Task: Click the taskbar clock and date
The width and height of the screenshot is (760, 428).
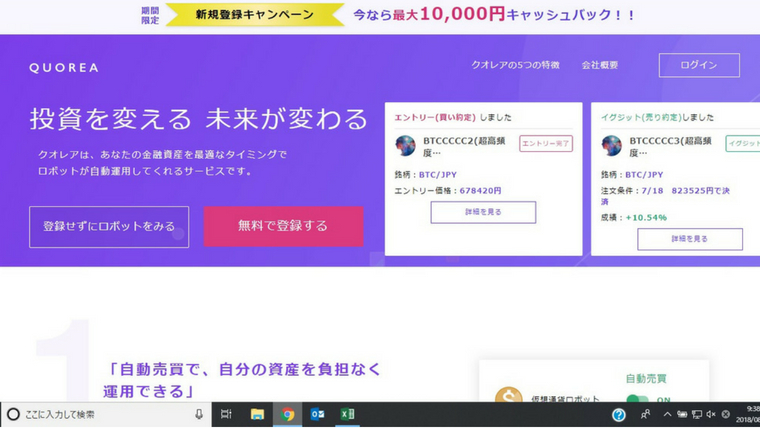Action: coord(748,414)
